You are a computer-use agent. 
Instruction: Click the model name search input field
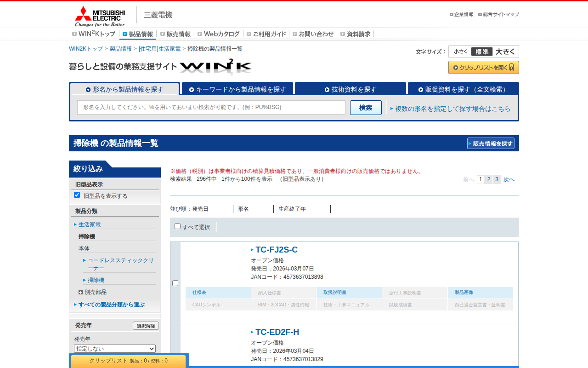(211, 107)
